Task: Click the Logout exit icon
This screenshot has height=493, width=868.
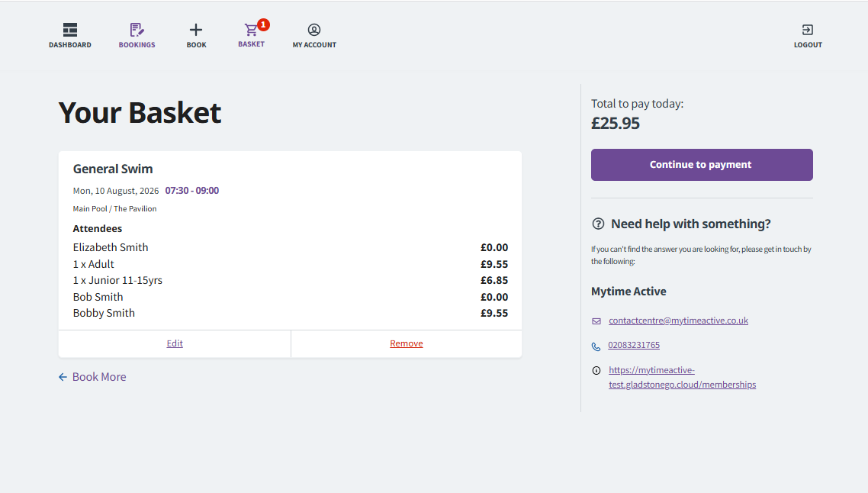Action: pyautogui.click(x=808, y=29)
